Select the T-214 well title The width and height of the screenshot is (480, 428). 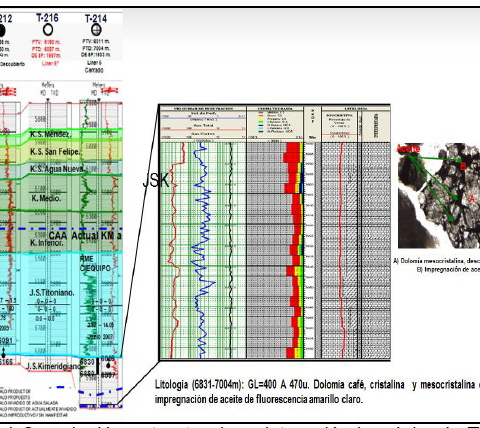tap(96, 18)
